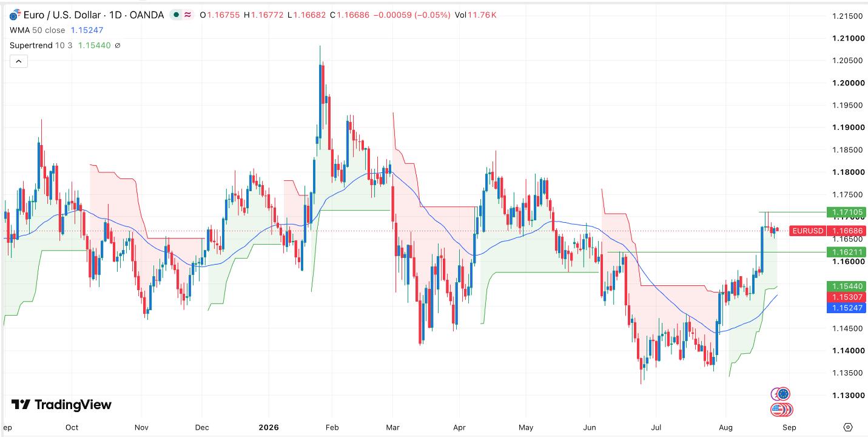Click the TradingView logo

pos(61,405)
